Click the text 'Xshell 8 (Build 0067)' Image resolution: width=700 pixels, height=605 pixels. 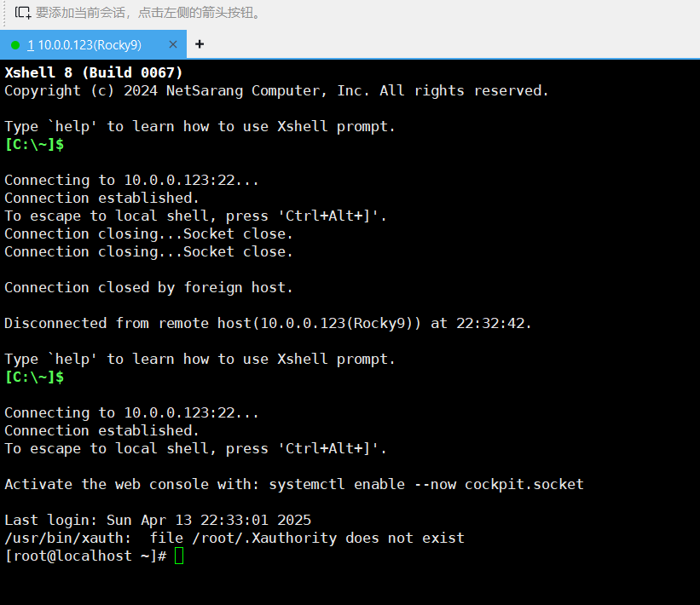click(x=93, y=72)
